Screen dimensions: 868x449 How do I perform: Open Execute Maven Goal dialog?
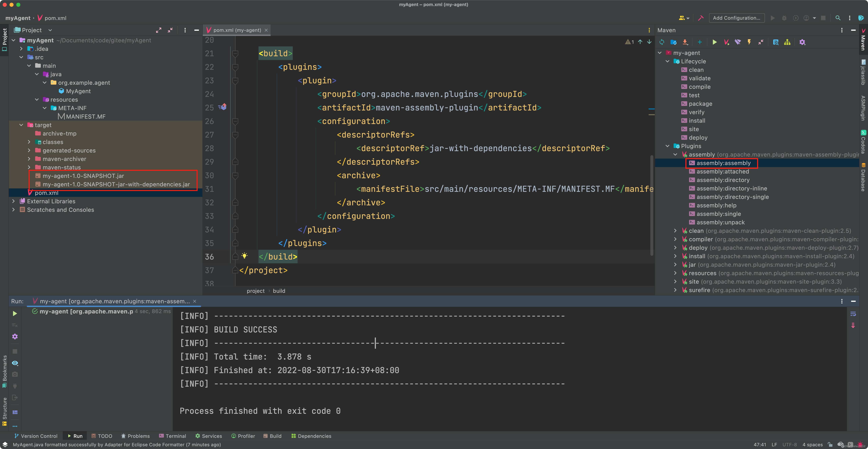pyautogui.click(x=726, y=42)
